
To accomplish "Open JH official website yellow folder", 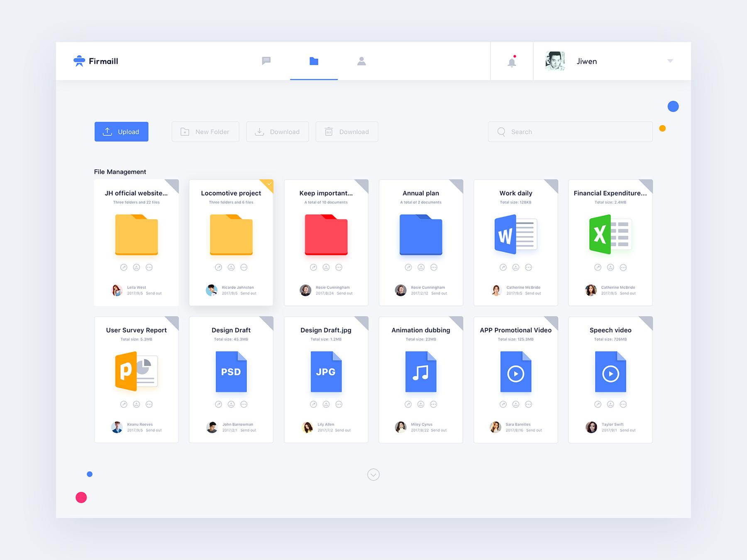I will pos(137,234).
